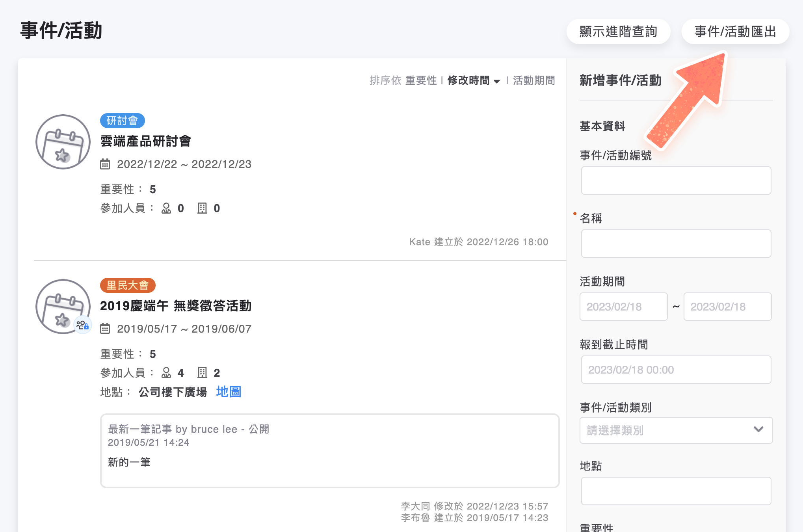
Task: Click the 報到截止時間 input field
Action: point(675,370)
